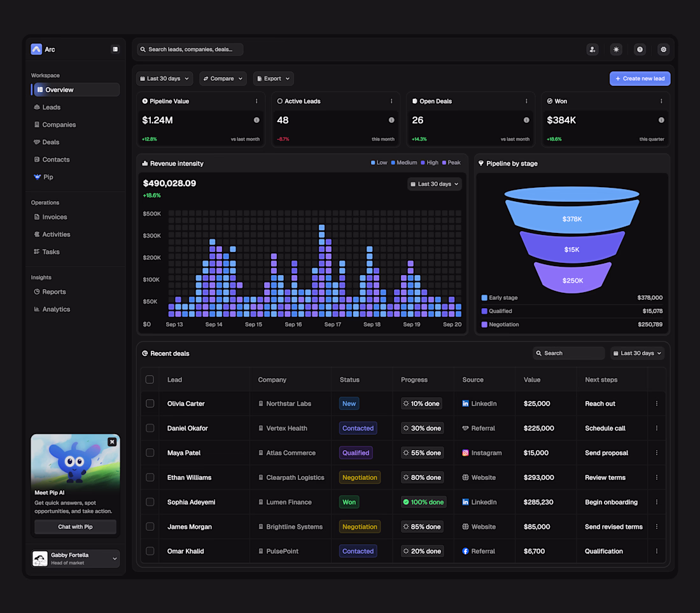Expand Gabby Fortella account menu
700x613 pixels.
(76, 558)
